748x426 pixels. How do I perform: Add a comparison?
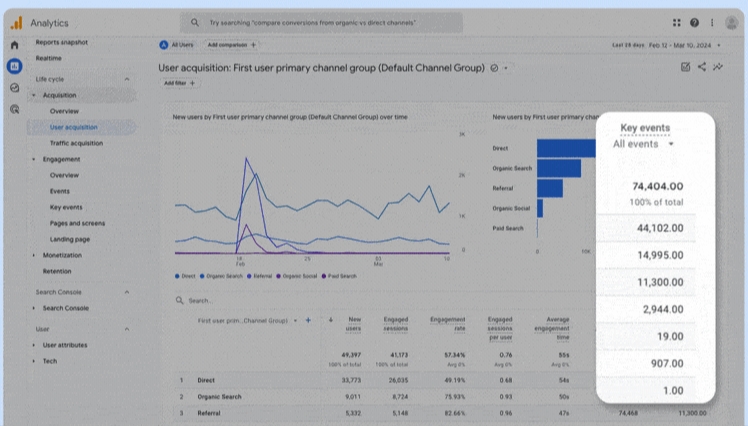tap(231, 45)
